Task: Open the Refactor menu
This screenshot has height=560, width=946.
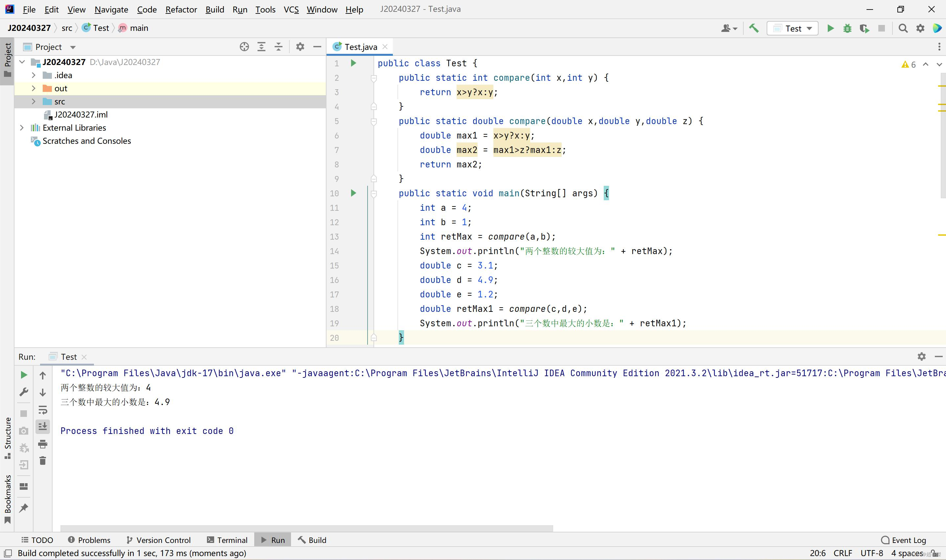Action: [181, 10]
